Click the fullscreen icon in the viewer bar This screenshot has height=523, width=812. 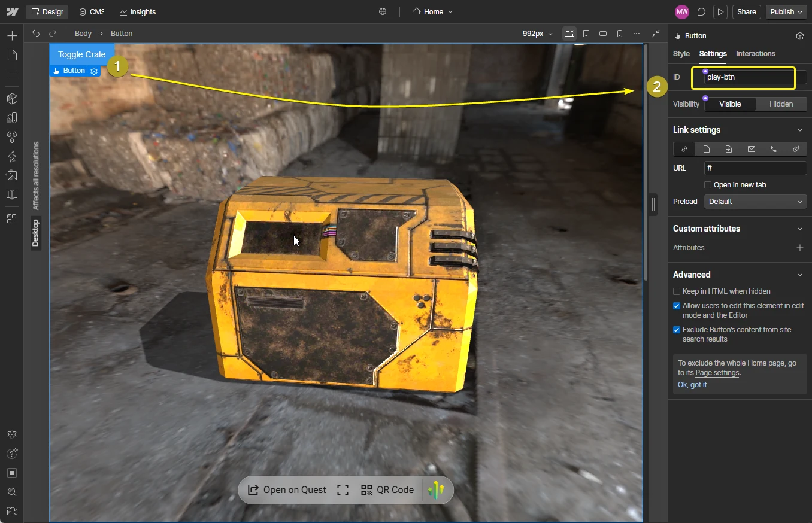click(x=343, y=490)
